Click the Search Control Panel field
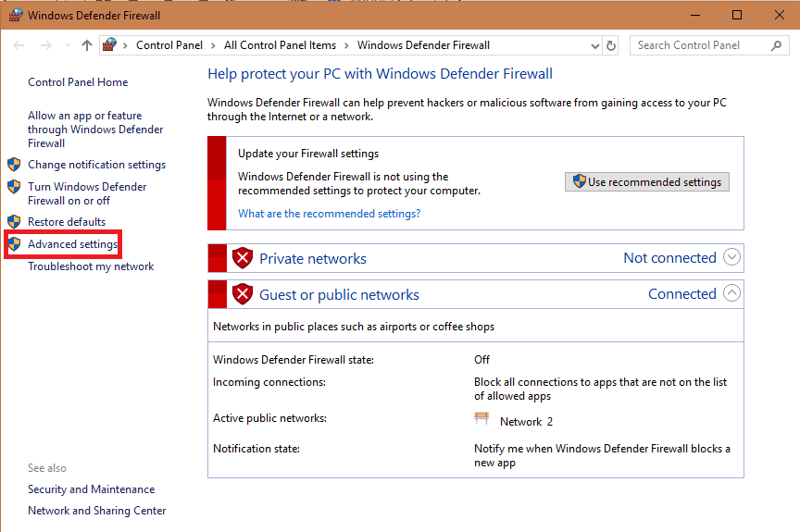The height and width of the screenshot is (532, 800). click(x=699, y=45)
